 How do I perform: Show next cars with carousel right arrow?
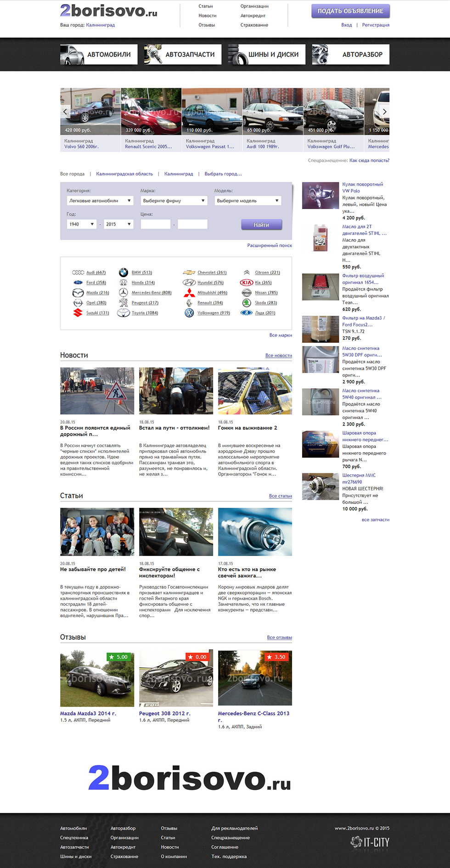tap(384, 112)
